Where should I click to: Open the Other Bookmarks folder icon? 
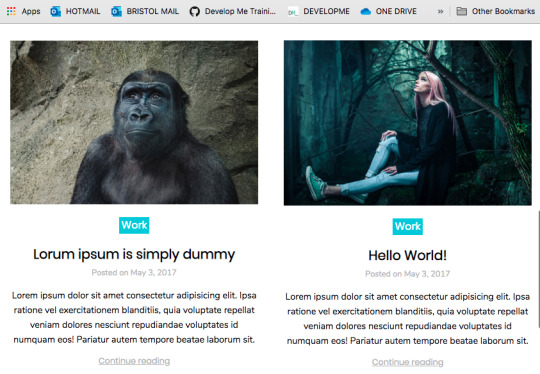461,11
